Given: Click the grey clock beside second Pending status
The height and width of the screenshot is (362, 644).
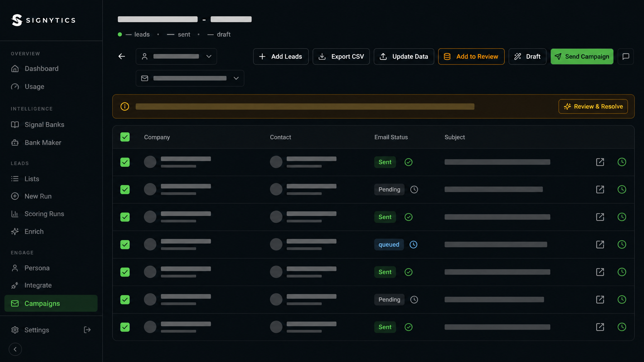Looking at the screenshot, I should [414, 300].
